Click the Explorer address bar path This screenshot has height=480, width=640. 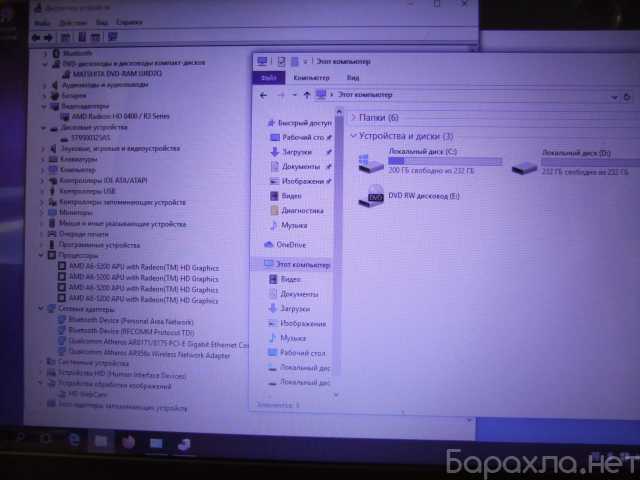click(x=365, y=95)
